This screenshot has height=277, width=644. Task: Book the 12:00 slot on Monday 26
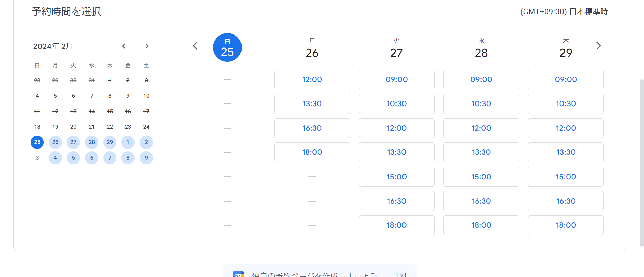pyautogui.click(x=312, y=79)
